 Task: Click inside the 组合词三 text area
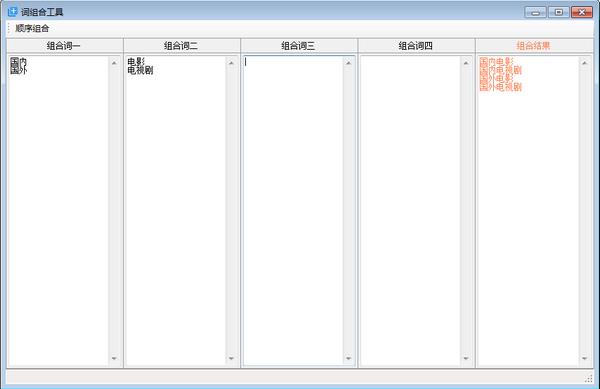(293, 211)
